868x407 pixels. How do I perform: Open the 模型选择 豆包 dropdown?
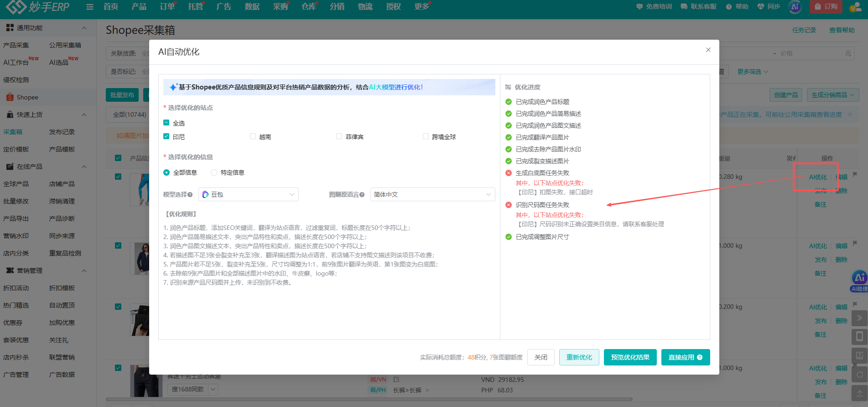tap(249, 194)
